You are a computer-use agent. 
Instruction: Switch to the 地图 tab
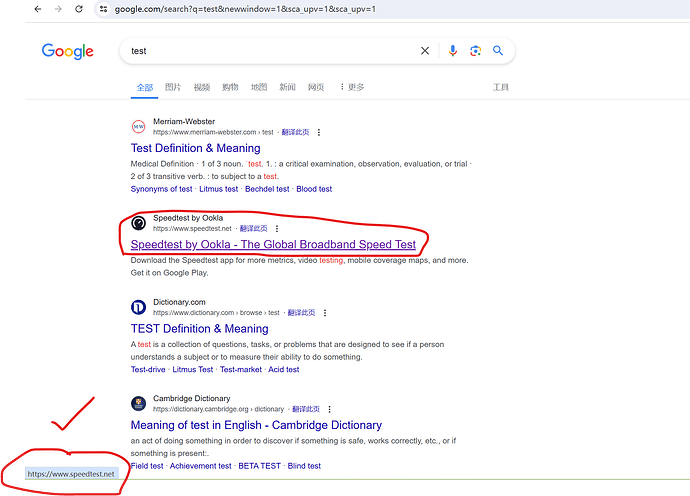click(x=259, y=87)
